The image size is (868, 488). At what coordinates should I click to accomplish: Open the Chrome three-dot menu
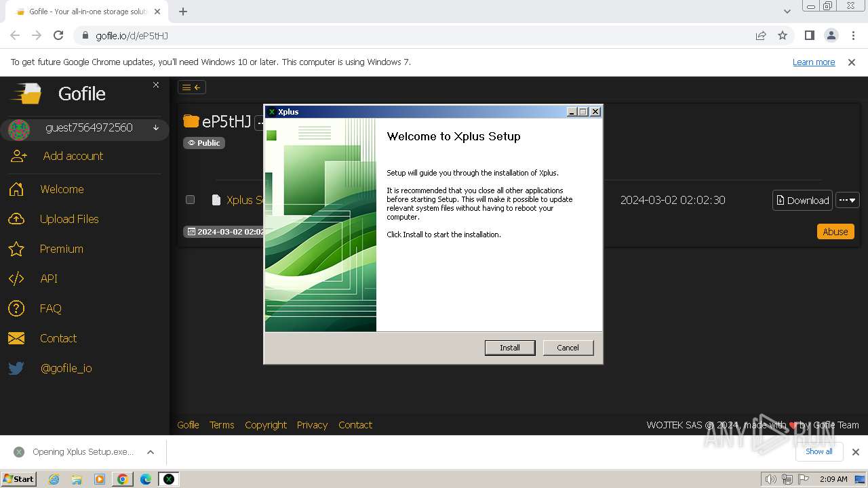point(853,35)
